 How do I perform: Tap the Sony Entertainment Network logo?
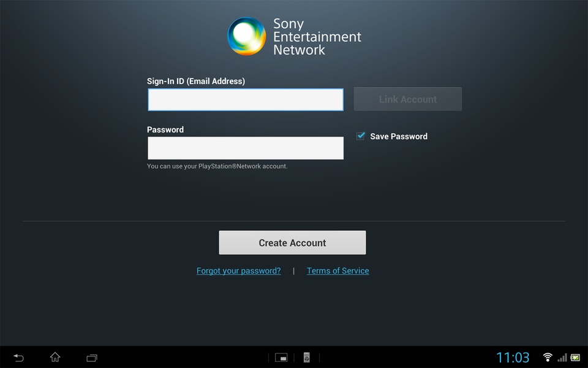click(x=295, y=36)
